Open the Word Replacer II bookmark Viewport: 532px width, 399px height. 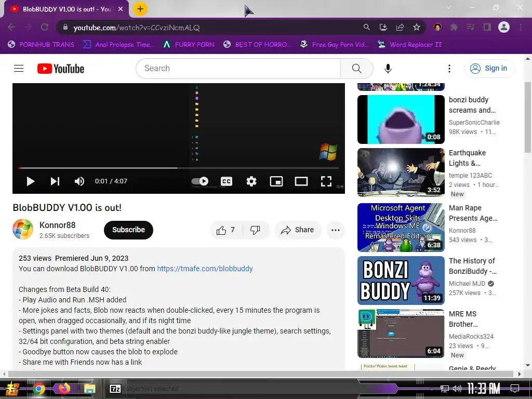click(x=409, y=45)
